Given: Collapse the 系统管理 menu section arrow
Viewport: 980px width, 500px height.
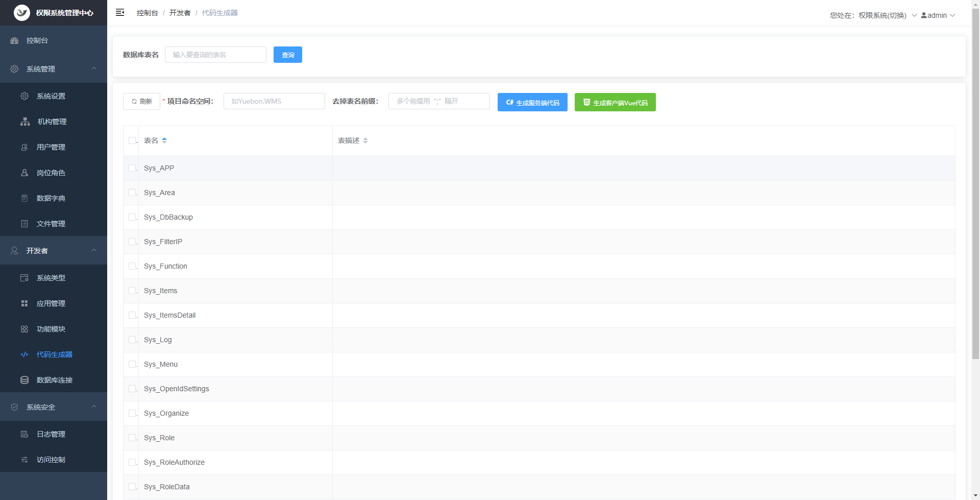Looking at the screenshot, I should click(94, 68).
